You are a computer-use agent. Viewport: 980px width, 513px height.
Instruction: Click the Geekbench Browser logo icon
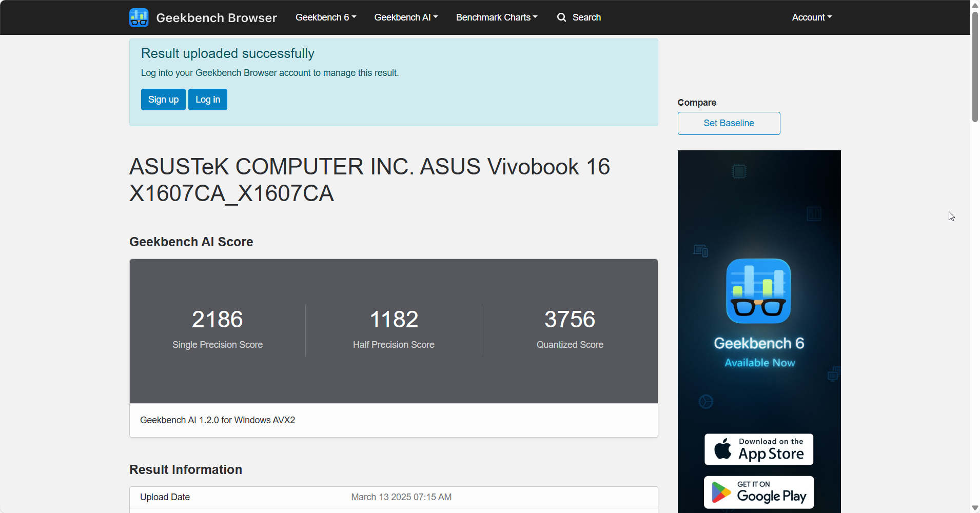tap(139, 17)
